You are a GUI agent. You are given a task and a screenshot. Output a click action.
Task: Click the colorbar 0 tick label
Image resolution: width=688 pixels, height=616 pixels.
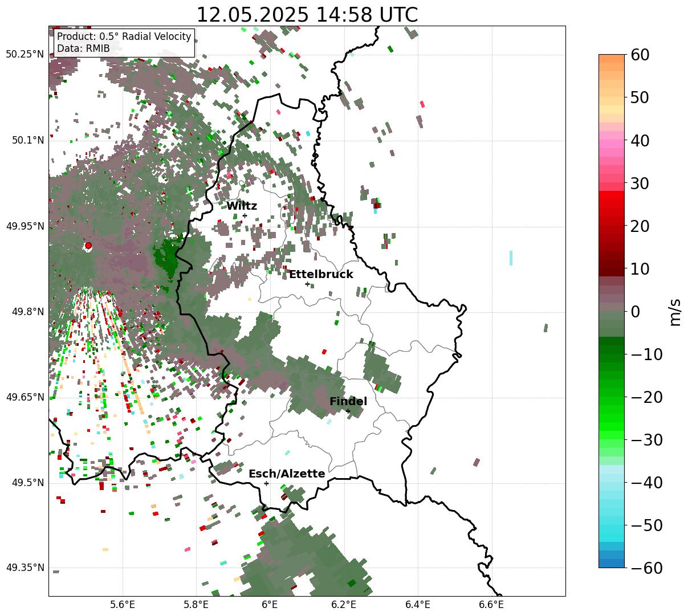click(x=636, y=312)
